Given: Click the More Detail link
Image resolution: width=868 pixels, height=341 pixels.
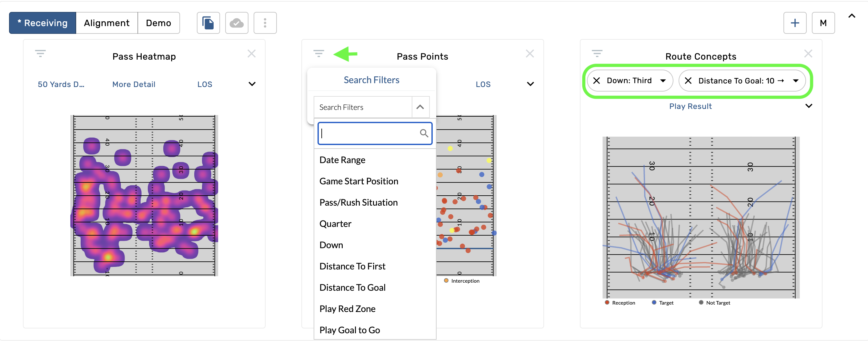Looking at the screenshot, I should pos(134,84).
